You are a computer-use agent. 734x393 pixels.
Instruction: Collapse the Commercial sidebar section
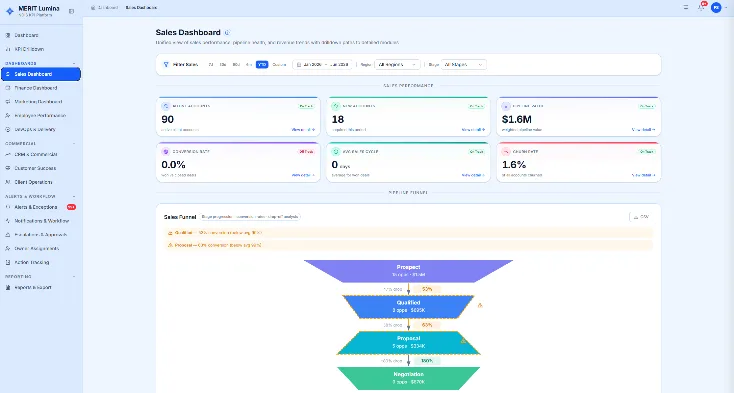[74, 144]
